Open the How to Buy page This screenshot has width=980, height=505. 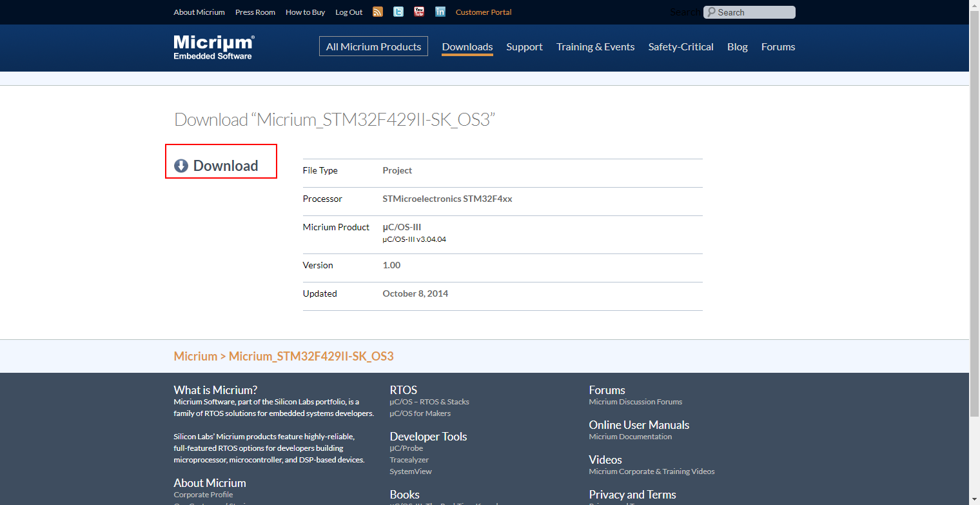(305, 12)
